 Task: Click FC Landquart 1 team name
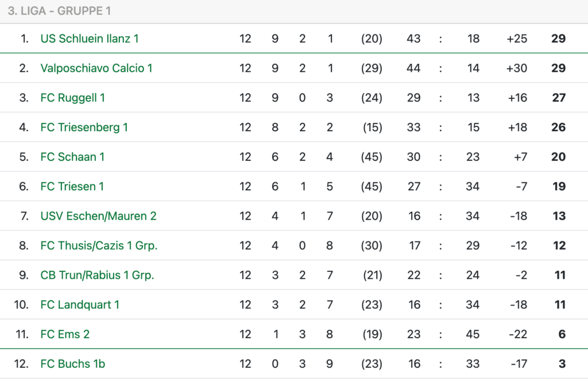80,305
